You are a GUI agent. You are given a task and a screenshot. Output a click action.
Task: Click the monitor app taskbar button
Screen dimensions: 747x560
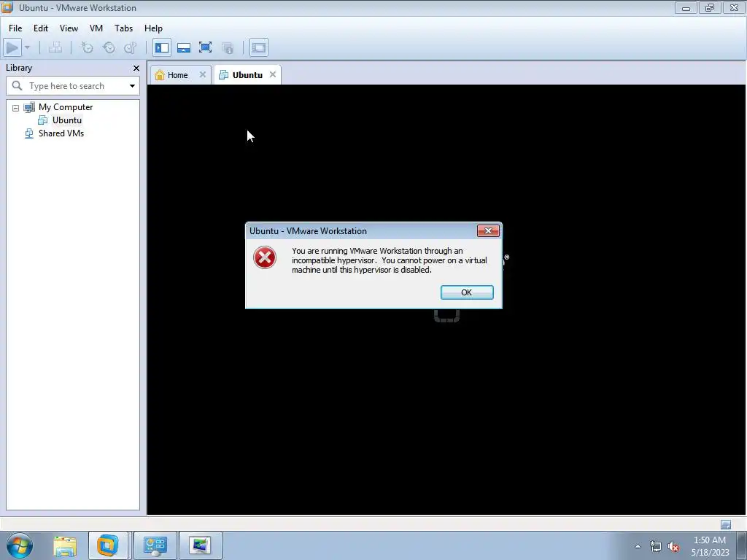click(200, 545)
